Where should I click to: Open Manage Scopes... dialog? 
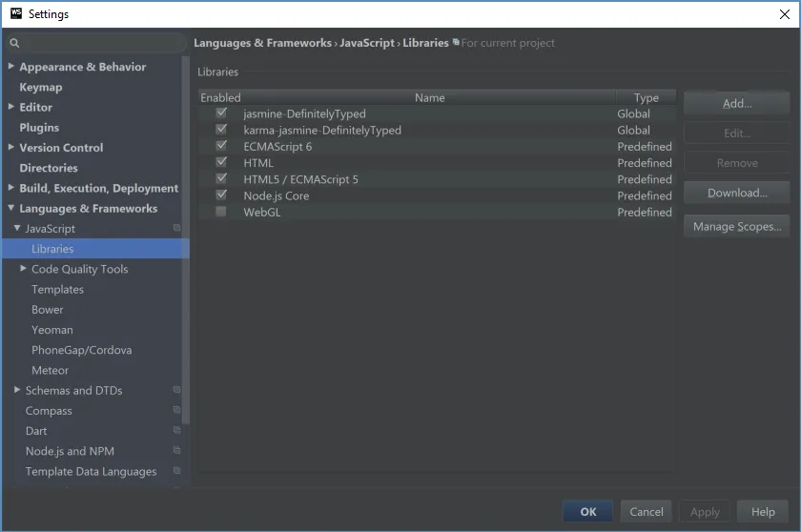[x=736, y=226]
